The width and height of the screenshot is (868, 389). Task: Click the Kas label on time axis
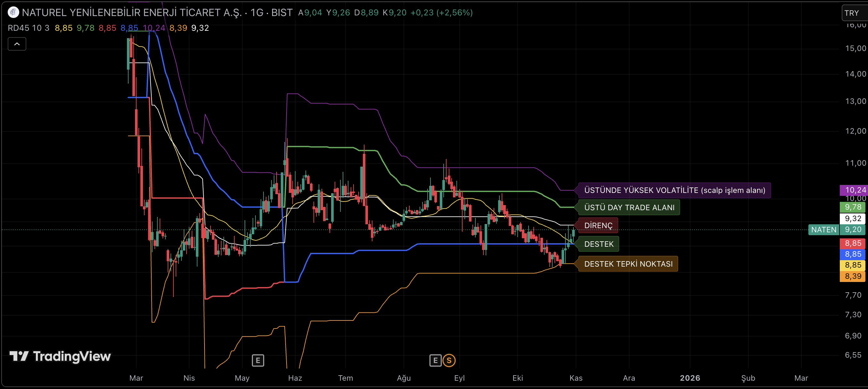pyautogui.click(x=576, y=378)
